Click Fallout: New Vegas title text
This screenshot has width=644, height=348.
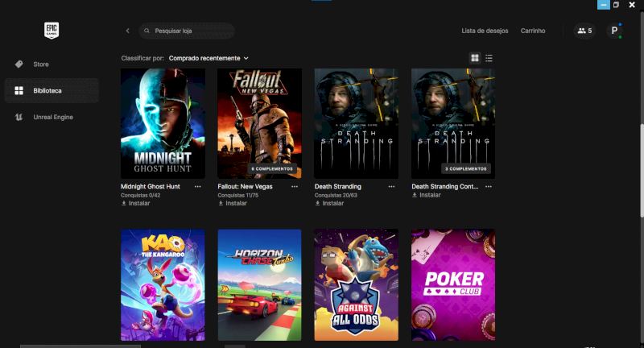(x=246, y=187)
